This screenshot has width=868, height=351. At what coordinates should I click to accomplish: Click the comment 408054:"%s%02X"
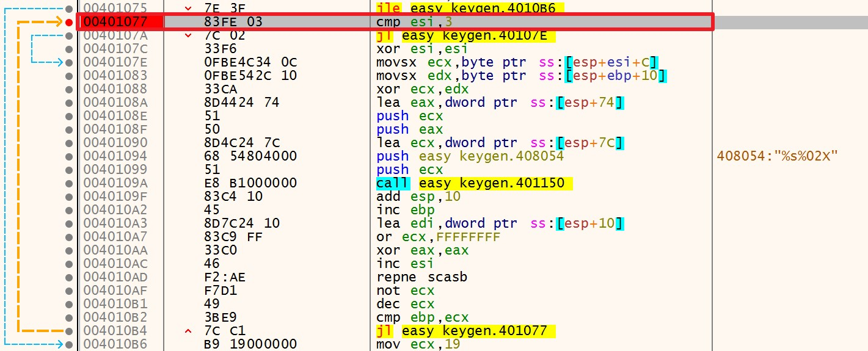tap(777, 156)
